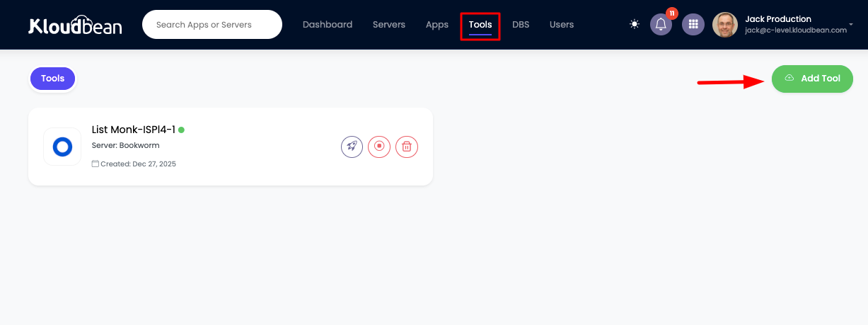This screenshot has height=325, width=868.
Task: Open the List Monk-ISPI4-1 tool title
Action: pos(134,130)
